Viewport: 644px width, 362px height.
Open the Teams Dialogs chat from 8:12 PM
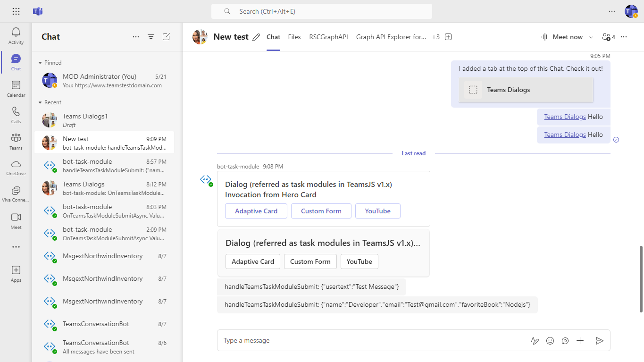[x=104, y=188]
